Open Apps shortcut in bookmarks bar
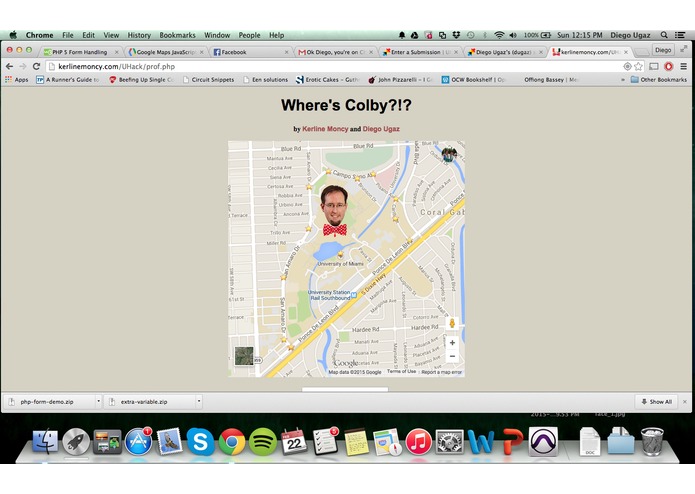This screenshot has height=494, width=695. click(x=16, y=80)
